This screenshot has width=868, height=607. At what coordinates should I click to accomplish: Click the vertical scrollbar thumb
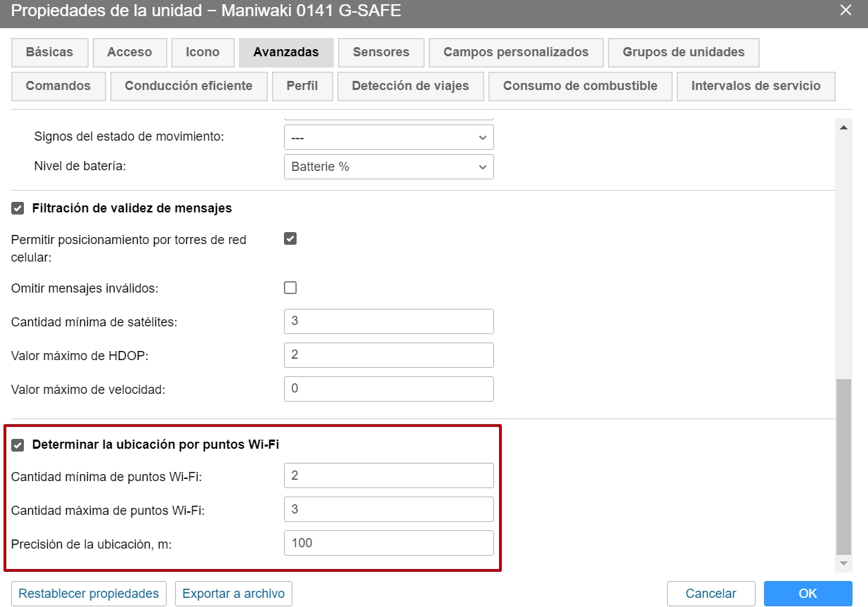pos(843,467)
